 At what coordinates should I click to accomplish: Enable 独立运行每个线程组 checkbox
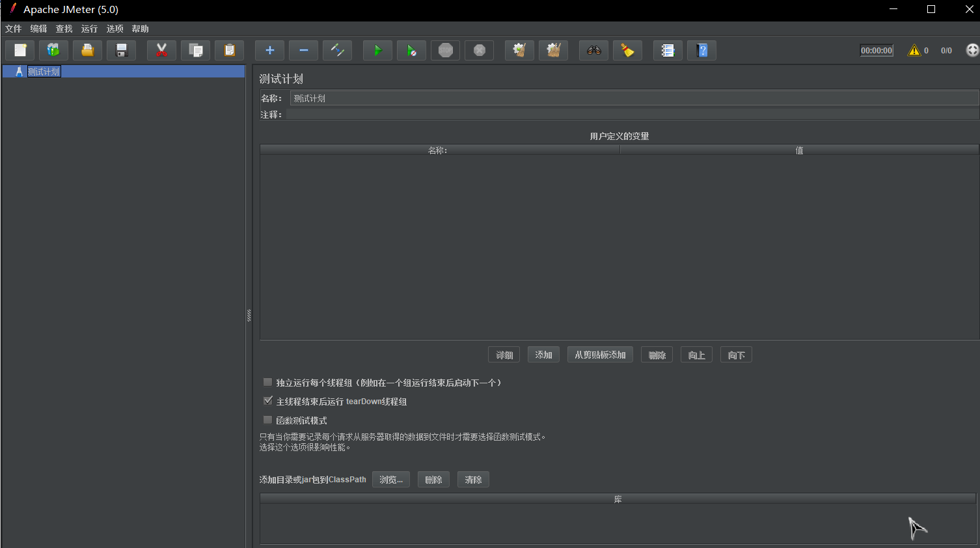(267, 382)
